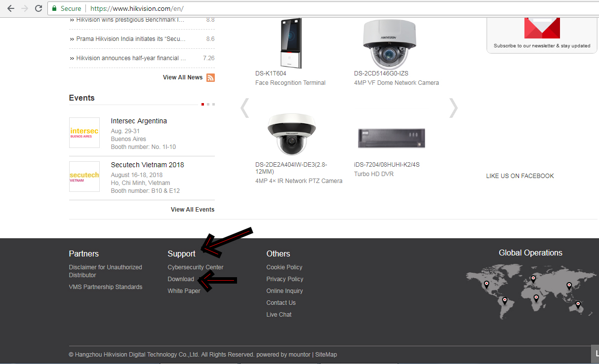Show next products with right chevron
This screenshot has width=599, height=364.
click(x=453, y=109)
